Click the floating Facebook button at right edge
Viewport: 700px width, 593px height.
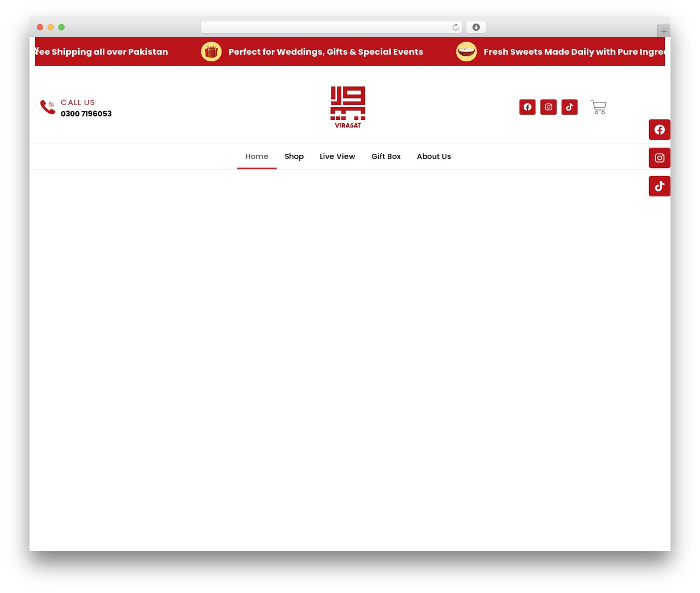(660, 130)
